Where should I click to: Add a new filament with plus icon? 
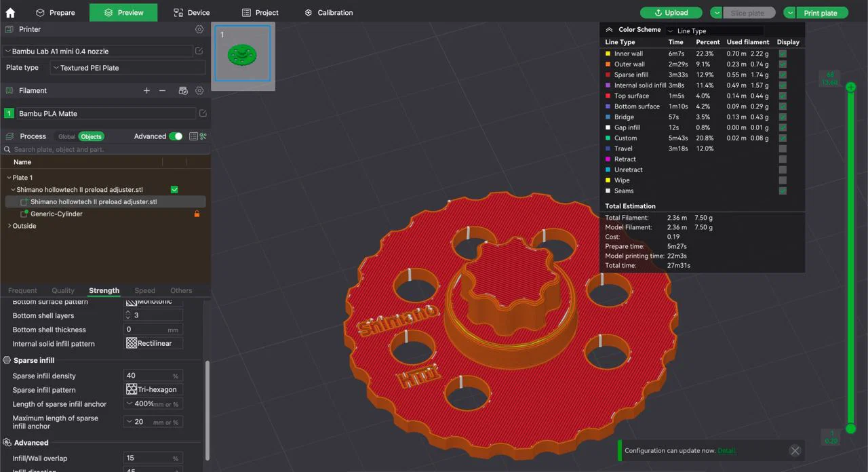coord(146,90)
